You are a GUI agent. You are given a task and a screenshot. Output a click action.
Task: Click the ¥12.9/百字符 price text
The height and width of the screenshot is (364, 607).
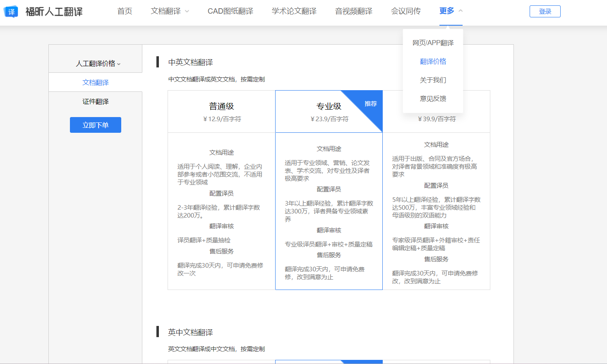click(222, 119)
